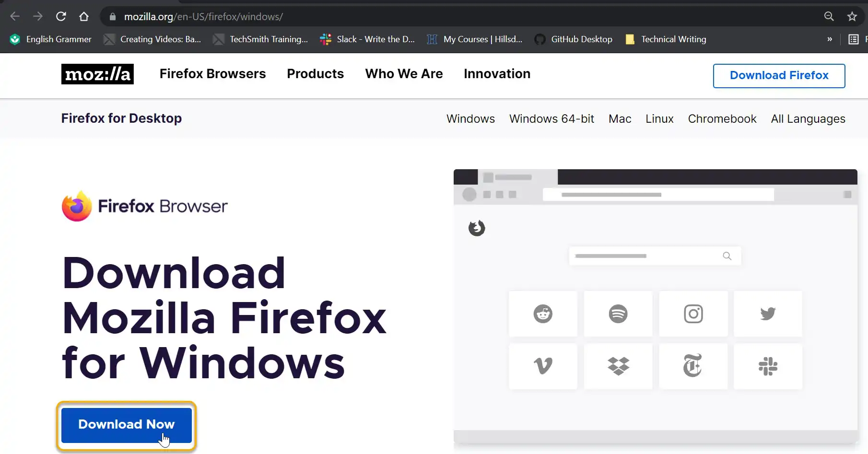
Task: Select the Mac platform link
Action: tap(620, 119)
